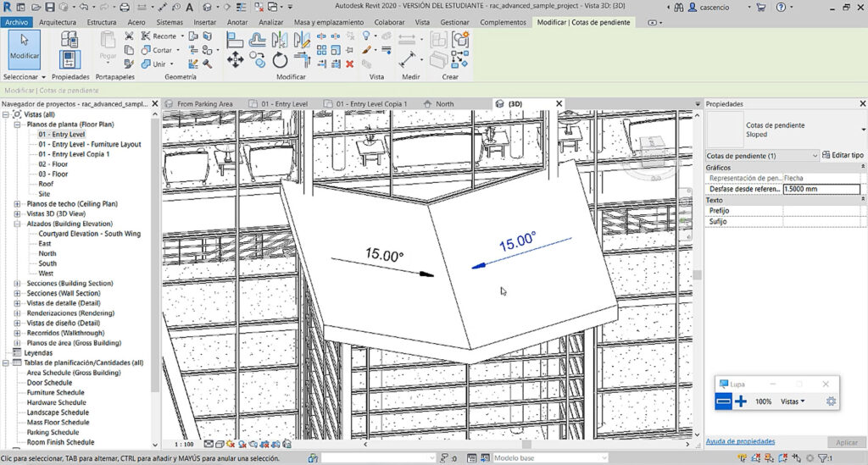This screenshot has width=868, height=465.
Task: Click the Lupa zoom-in plus button
Action: [x=741, y=401]
